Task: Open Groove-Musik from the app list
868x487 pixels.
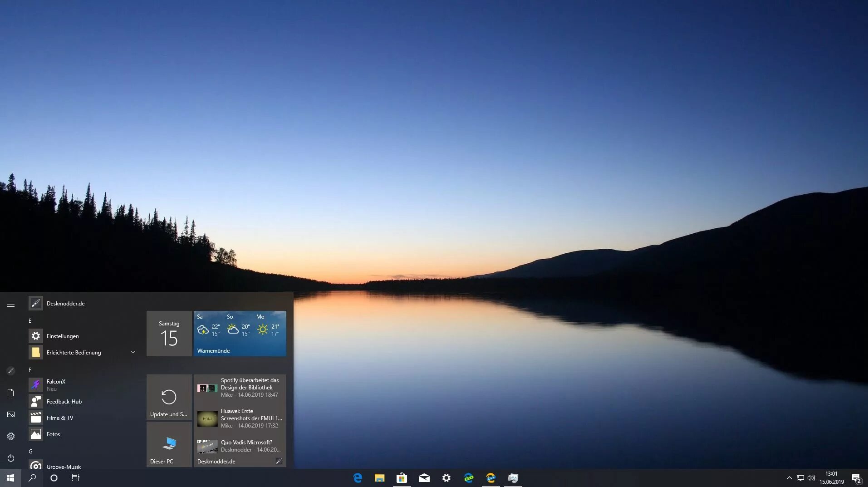Action: click(83, 465)
